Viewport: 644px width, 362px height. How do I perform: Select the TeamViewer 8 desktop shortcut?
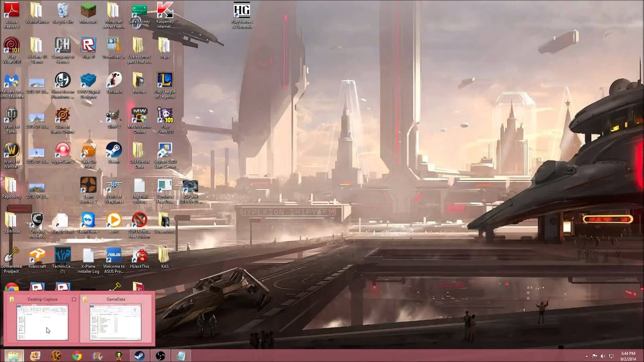88,225
